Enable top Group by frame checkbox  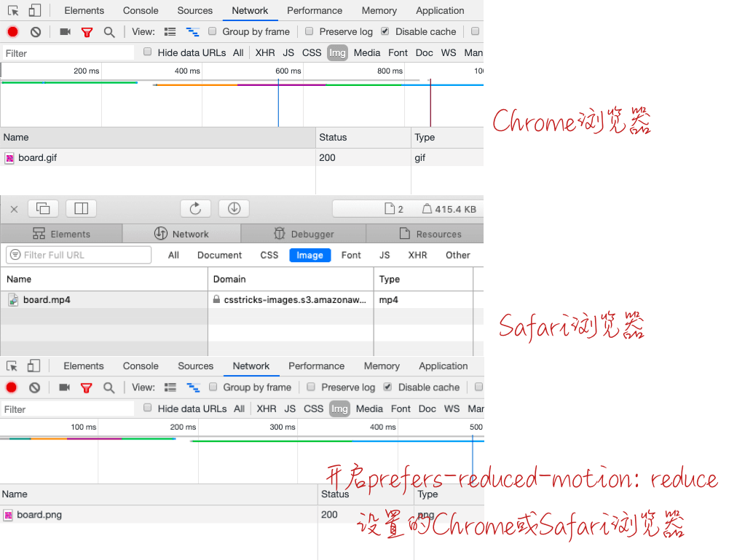point(213,31)
